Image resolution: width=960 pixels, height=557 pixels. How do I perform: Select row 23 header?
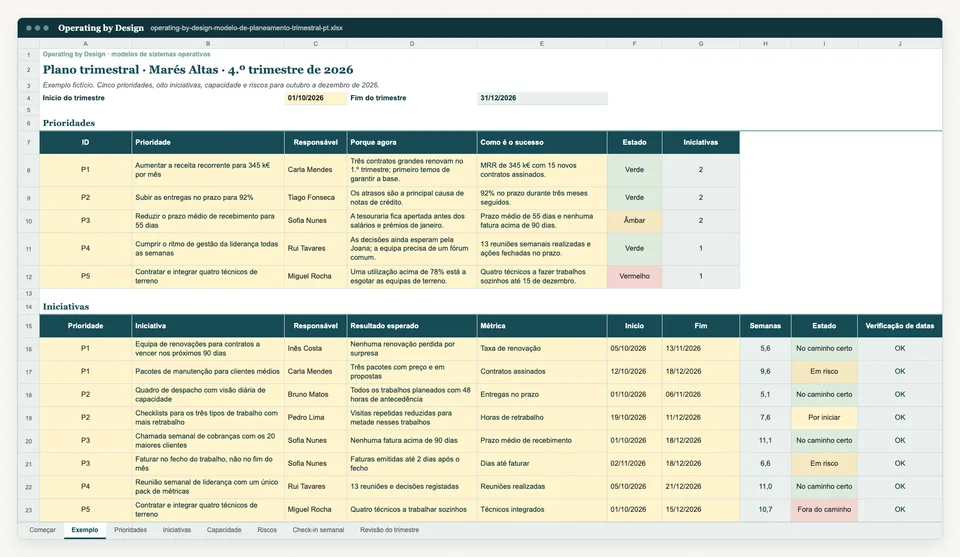pyautogui.click(x=29, y=510)
